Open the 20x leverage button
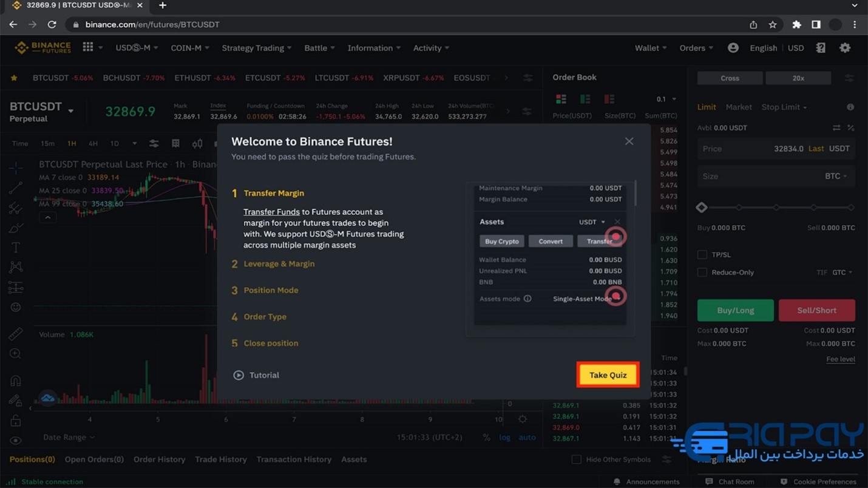Image resolution: width=868 pixels, height=488 pixels. click(x=798, y=78)
